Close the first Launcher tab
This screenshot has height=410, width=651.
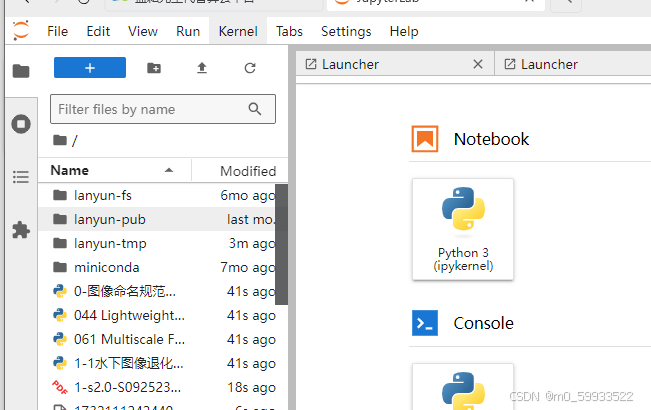click(x=478, y=64)
